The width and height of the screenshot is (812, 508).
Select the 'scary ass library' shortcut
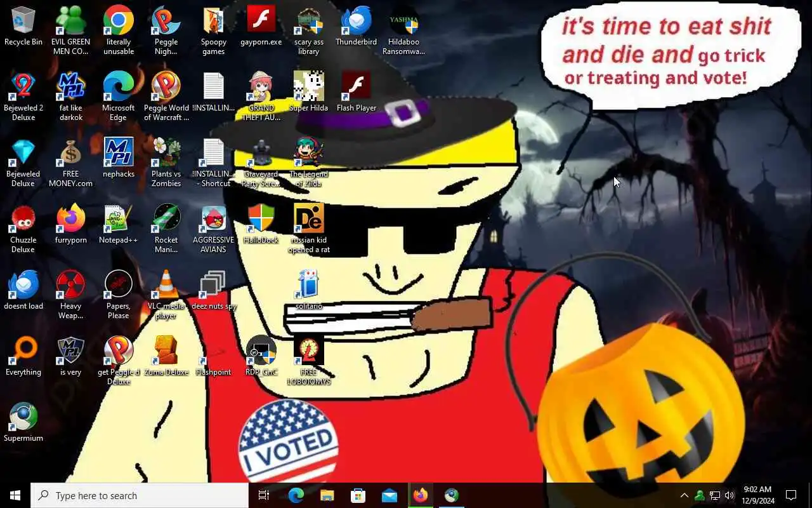tap(309, 30)
